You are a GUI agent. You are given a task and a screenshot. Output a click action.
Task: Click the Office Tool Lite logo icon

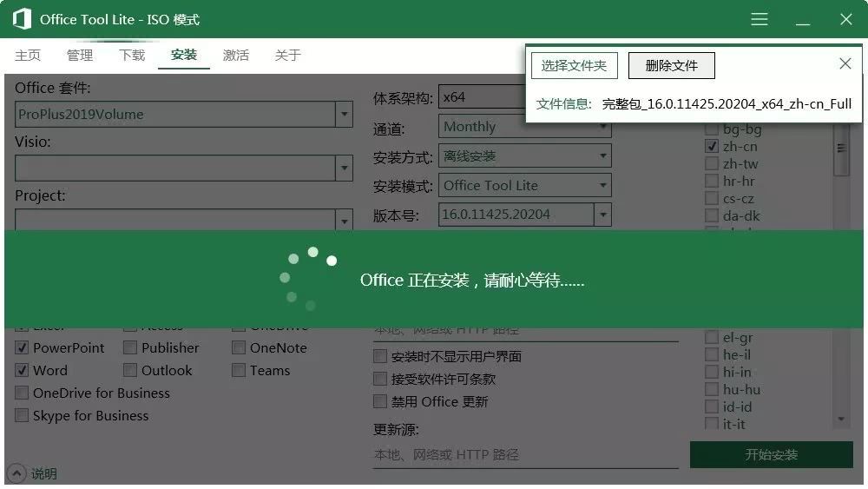pos(23,19)
